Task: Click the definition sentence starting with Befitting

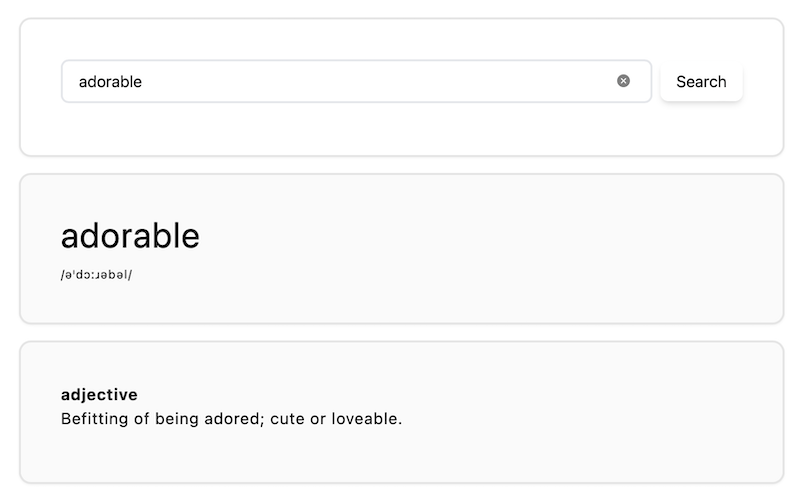Action: (x=231, y=419)
